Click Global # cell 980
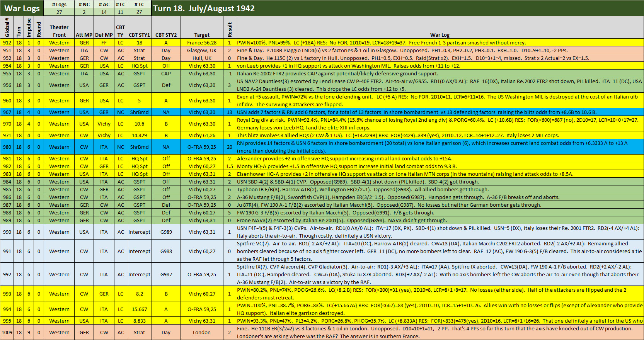 tap(7, 147)
